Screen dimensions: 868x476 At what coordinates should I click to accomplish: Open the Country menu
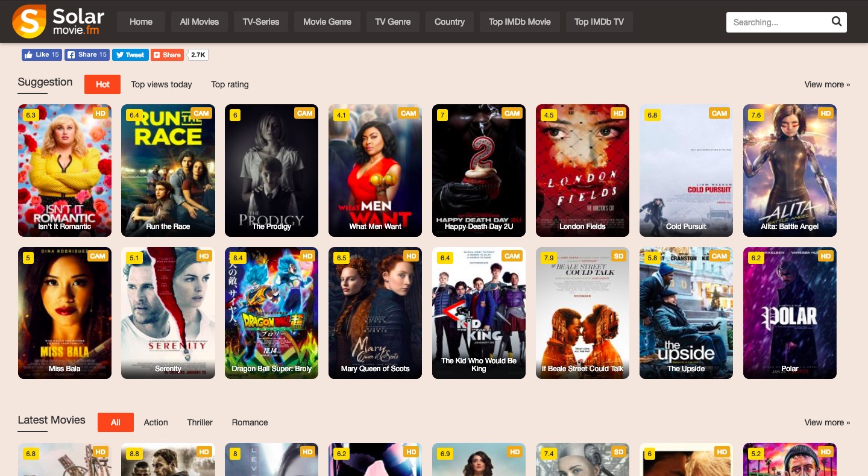click(450, 22)
